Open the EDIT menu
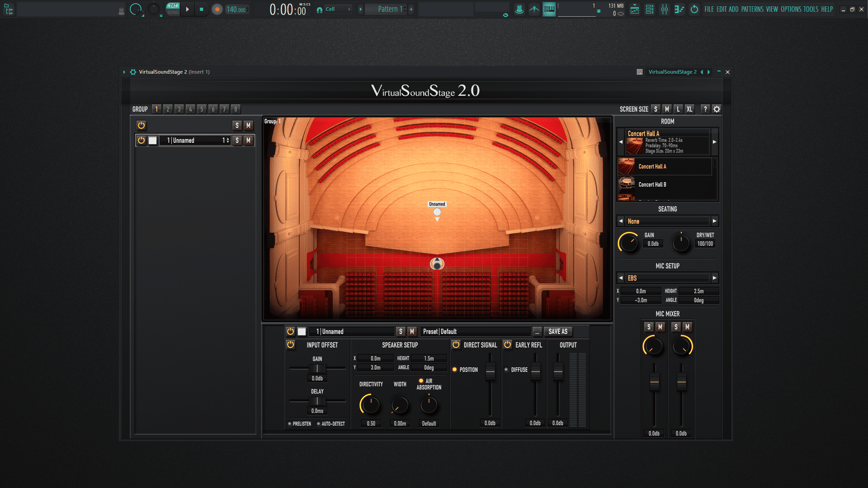 click(x=722, y=9)
